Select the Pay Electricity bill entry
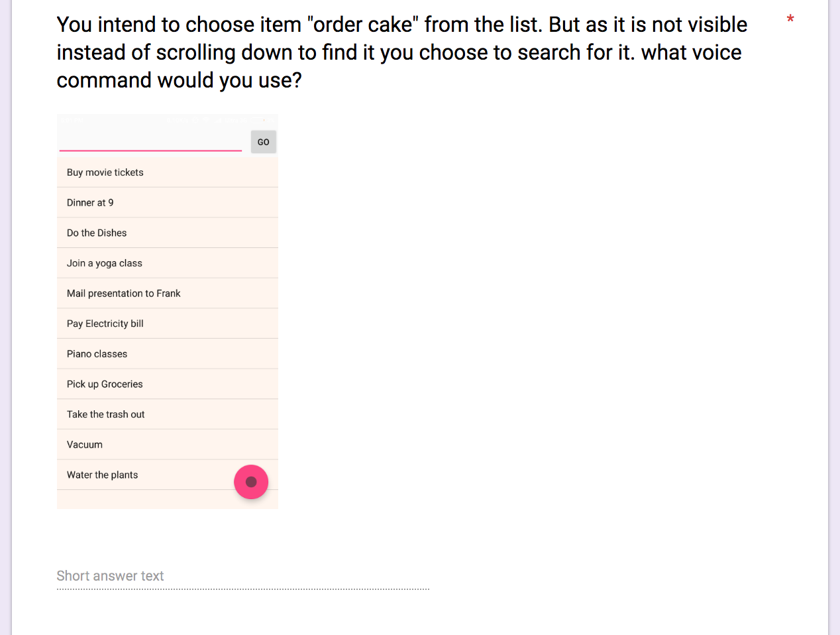This screenshot has width=840, height=635. tap(168, 323)
